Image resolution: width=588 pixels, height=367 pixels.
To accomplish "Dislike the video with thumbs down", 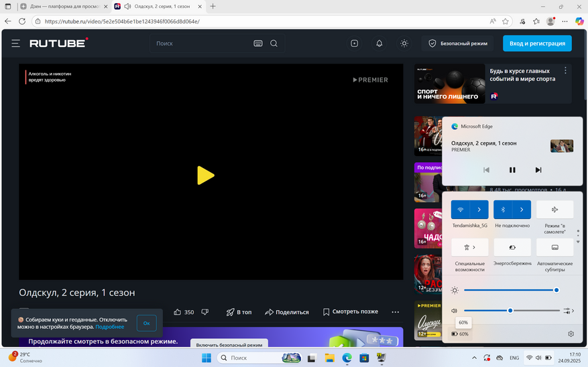I will tap(204, 312).
